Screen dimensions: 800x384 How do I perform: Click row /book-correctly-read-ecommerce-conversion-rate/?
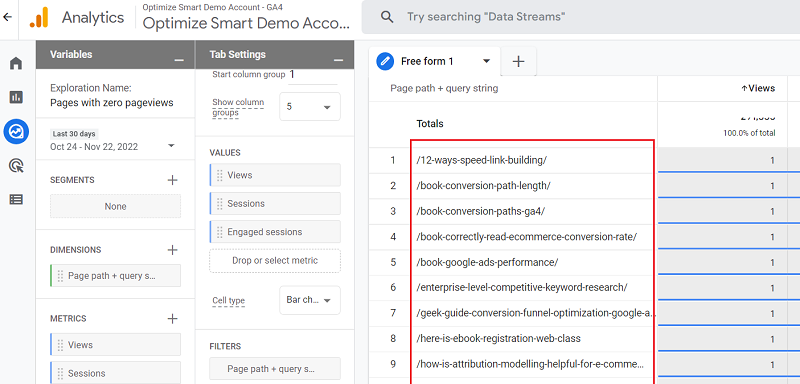527,237
